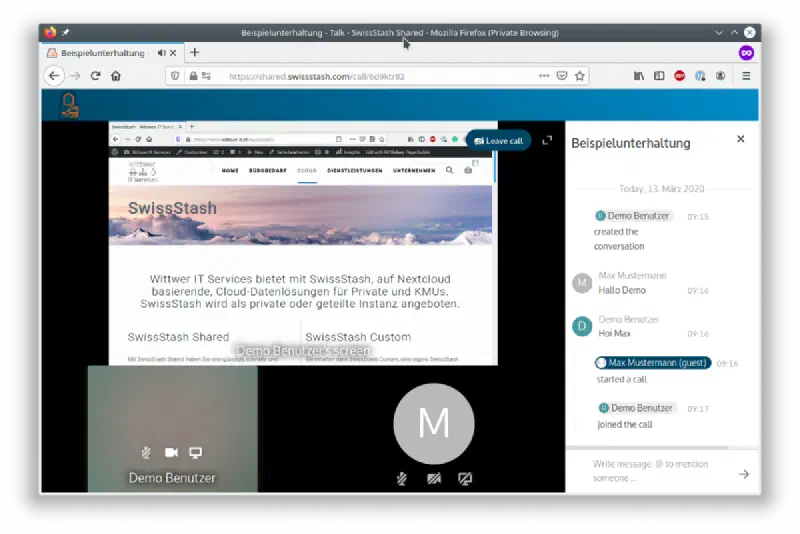Toggle Demo Benutzer's screen sharing
800x534 pixels.
click(x=195, y=452)
